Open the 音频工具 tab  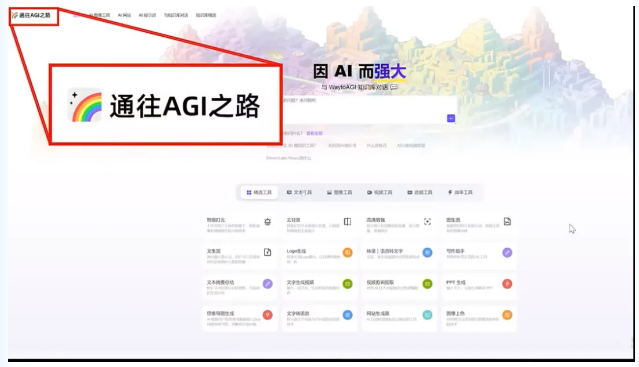click(x=420, y=192)
